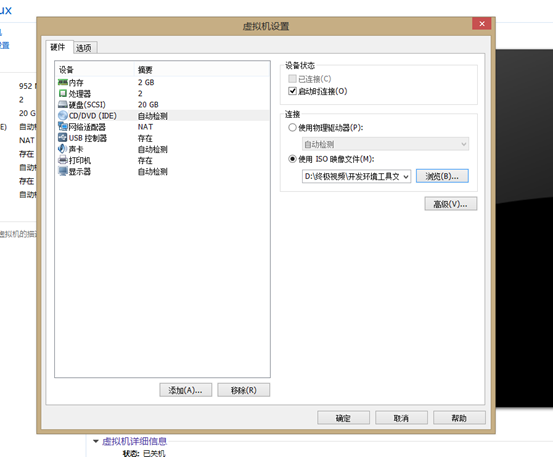
Task: Confirm with the 确定 button
Action: [x=343, y=418]
